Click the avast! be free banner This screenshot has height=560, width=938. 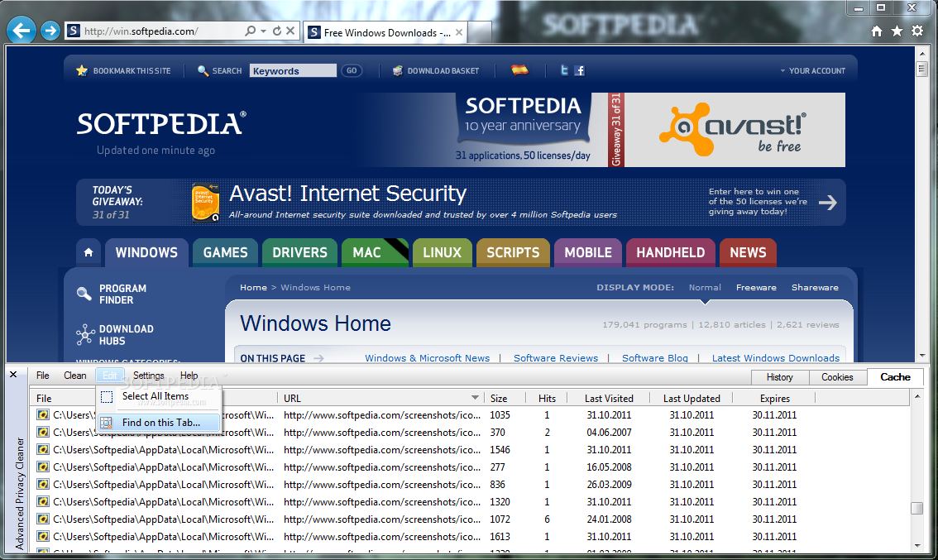click(x=735, y=130)
